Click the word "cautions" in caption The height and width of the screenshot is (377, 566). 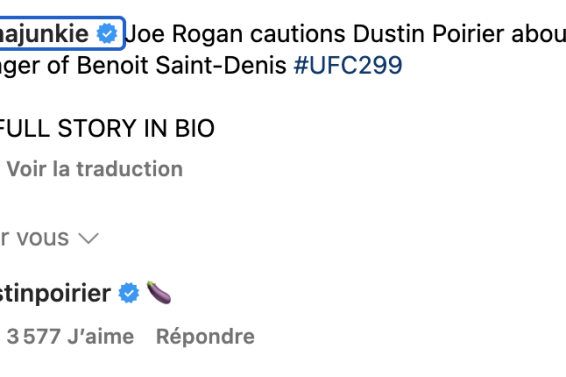coord(298,34)
